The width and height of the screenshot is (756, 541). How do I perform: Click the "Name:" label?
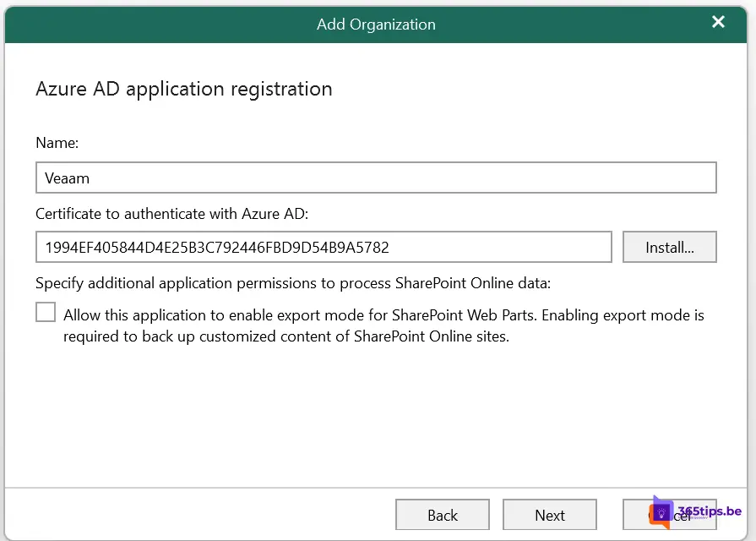(x=57, y=143)
